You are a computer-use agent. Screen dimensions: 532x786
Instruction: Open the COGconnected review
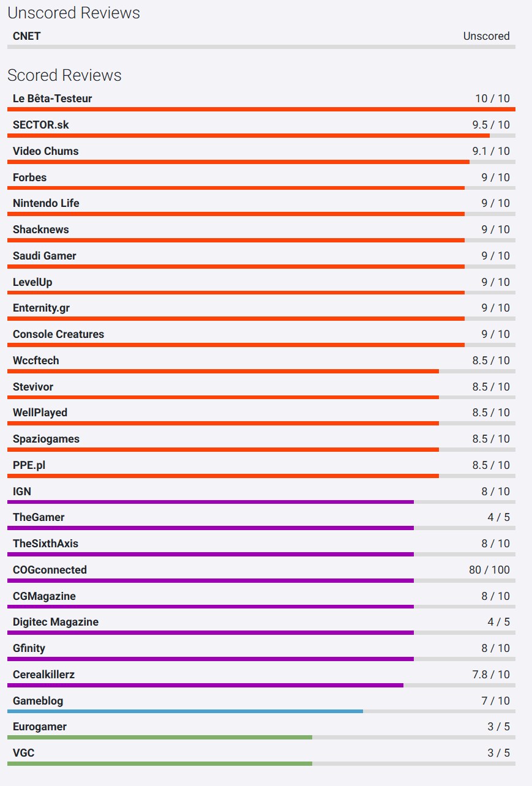[50, 570]
